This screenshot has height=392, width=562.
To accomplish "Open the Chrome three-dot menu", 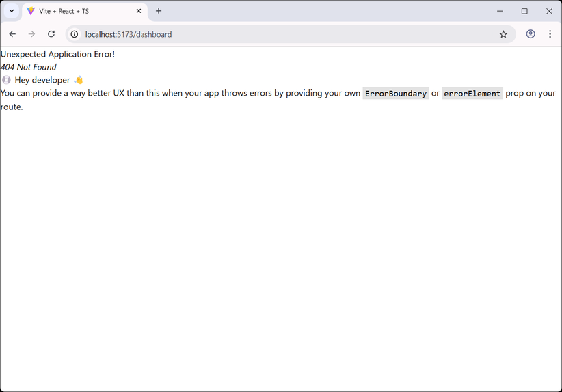I will [x=550, y=34].
